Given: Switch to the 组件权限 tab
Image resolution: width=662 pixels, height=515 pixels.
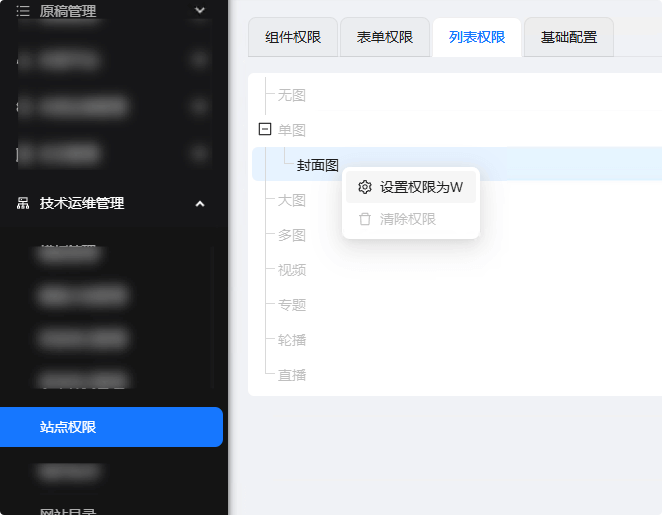Looking at the screenshot, I should 293,38.
